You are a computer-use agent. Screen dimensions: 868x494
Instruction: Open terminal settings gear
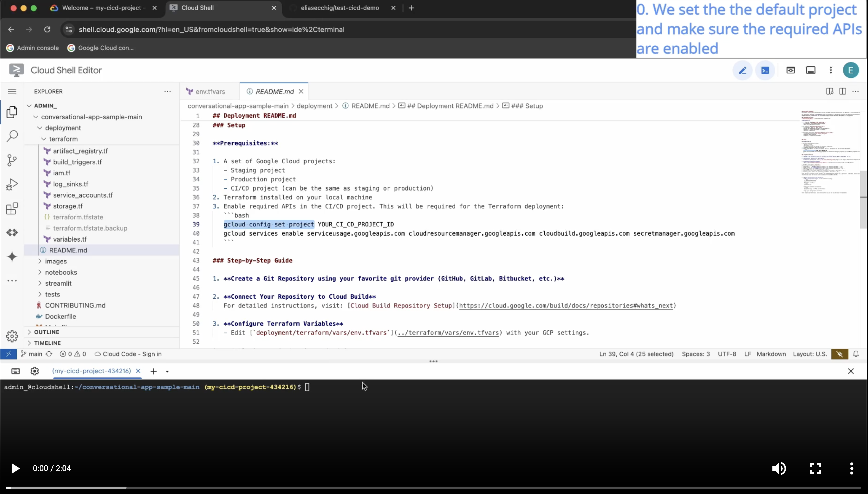click(x=35, y=371)
